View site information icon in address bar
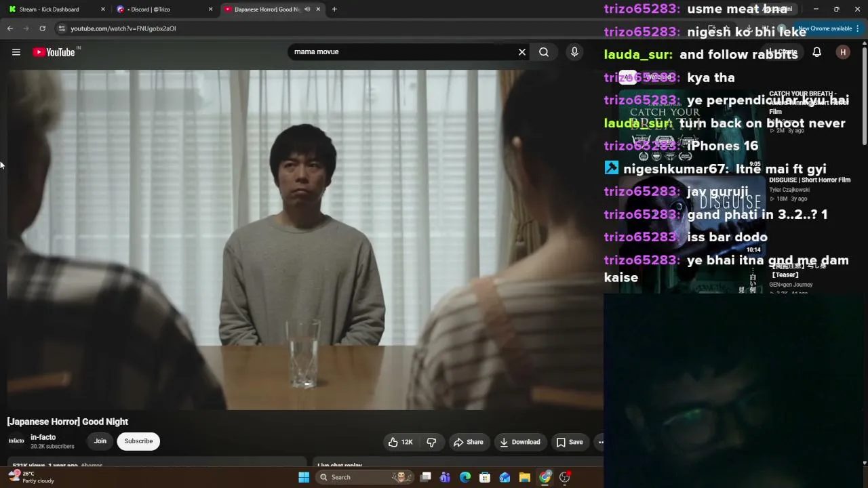 (x=62, y=28)
